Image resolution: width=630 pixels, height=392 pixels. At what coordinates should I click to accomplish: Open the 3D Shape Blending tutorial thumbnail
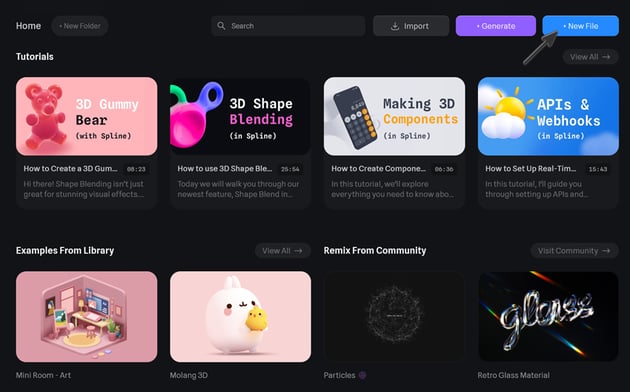point(240,116)
